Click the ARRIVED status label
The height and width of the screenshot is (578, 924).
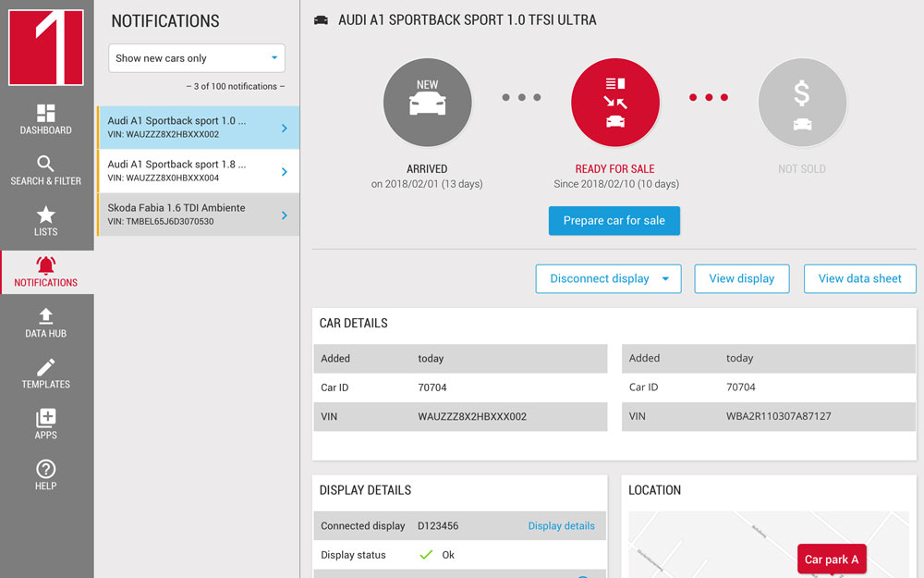[427, 169]
